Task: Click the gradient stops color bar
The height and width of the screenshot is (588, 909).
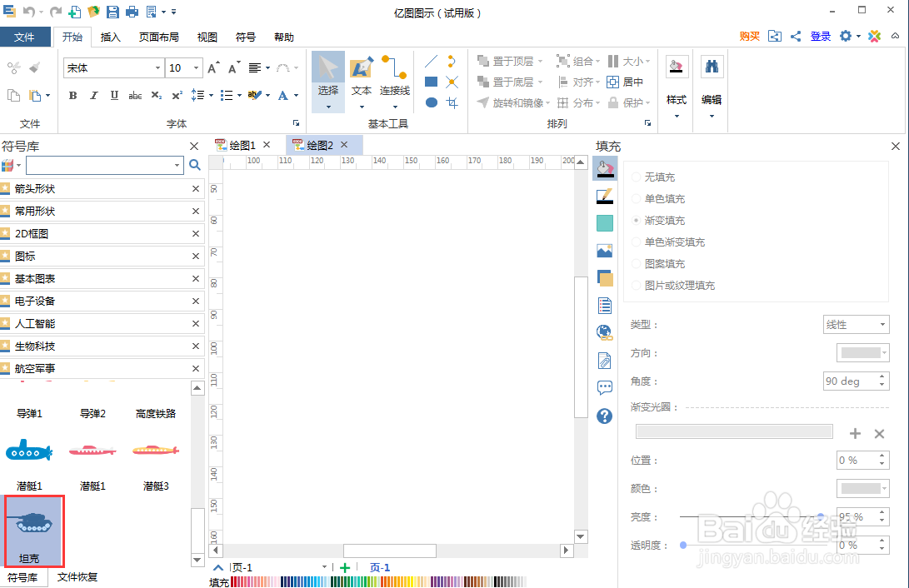Action: tap(734, 431)
